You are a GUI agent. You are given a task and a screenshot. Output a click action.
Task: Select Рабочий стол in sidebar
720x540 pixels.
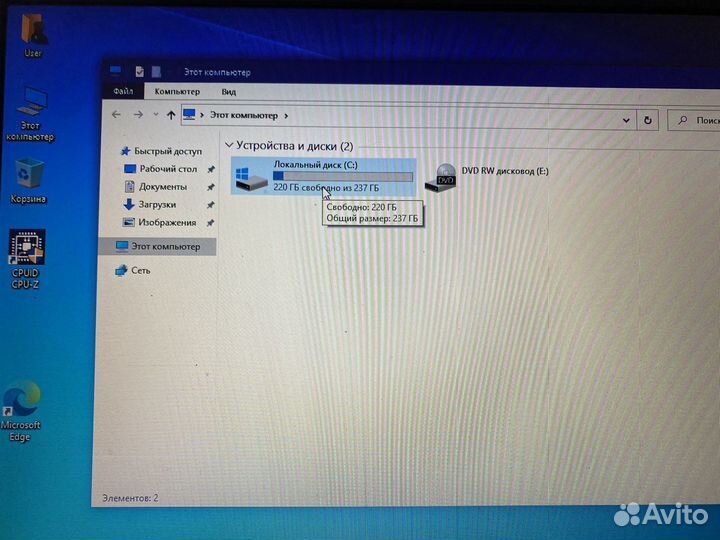point(161,169)
